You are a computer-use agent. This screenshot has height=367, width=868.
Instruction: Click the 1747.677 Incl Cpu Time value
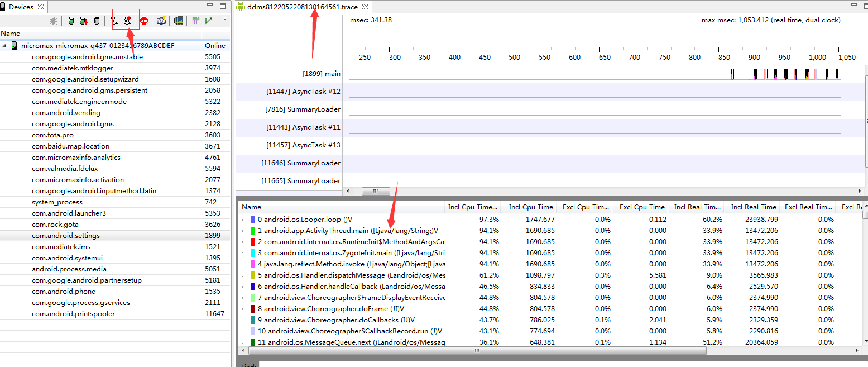coord(539,220)
